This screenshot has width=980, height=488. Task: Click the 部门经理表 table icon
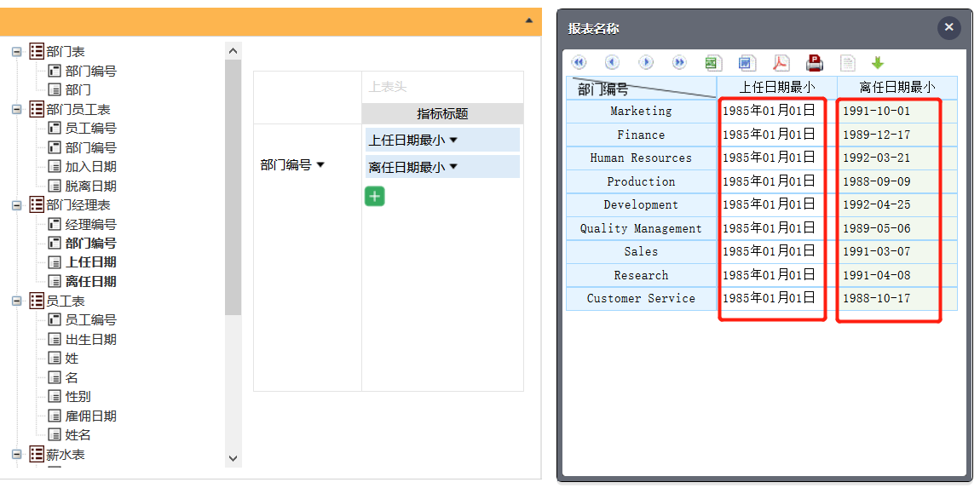point(37,205)
